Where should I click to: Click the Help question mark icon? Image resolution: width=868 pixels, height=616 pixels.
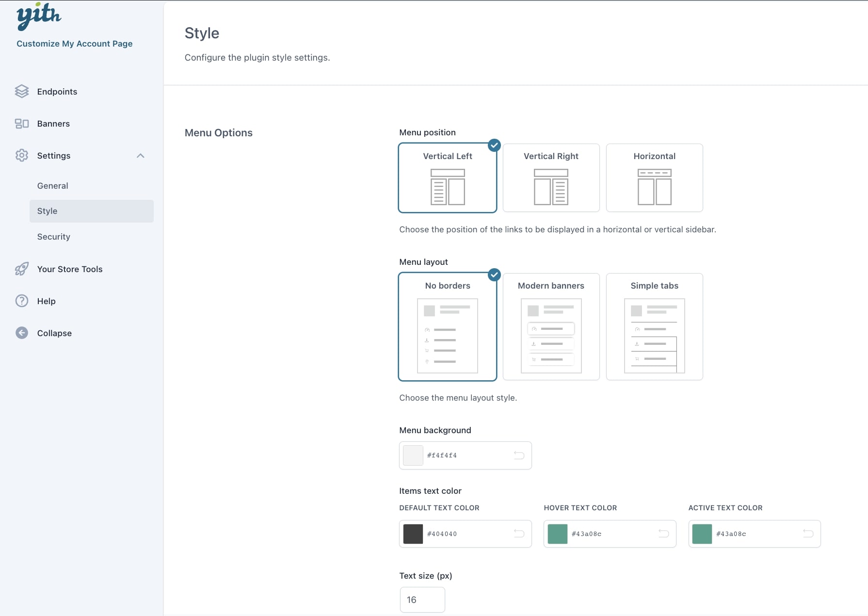click(x=22, y=301)
